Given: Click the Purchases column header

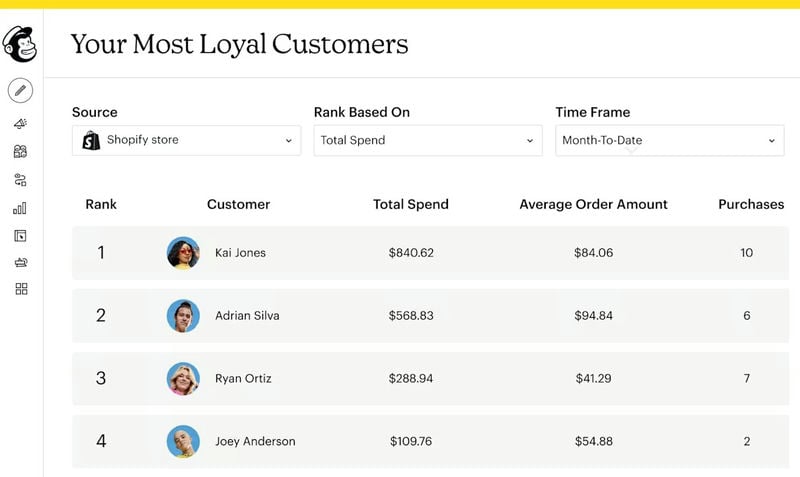Looking at the screenshot, I should click(x=751, y=205).
